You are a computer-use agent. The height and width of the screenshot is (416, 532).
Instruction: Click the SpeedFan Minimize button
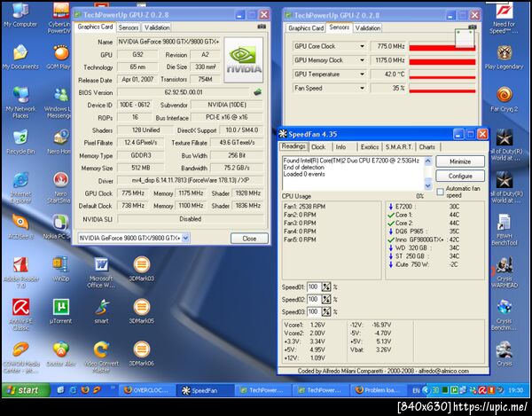tap(460, 161)
